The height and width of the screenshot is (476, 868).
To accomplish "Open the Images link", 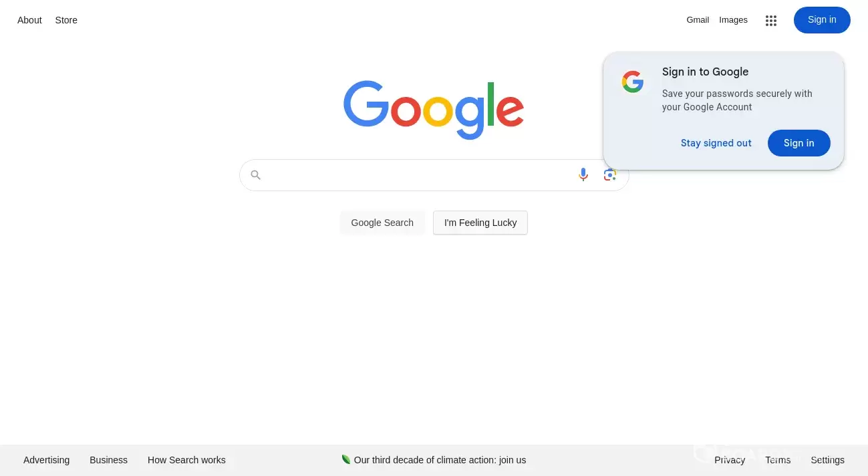I will pos(733,20).
